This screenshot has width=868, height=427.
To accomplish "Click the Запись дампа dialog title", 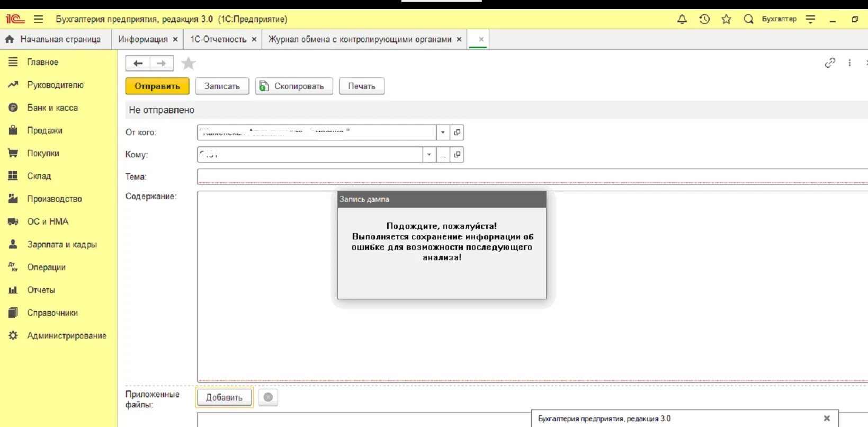I will coord(364,199).
